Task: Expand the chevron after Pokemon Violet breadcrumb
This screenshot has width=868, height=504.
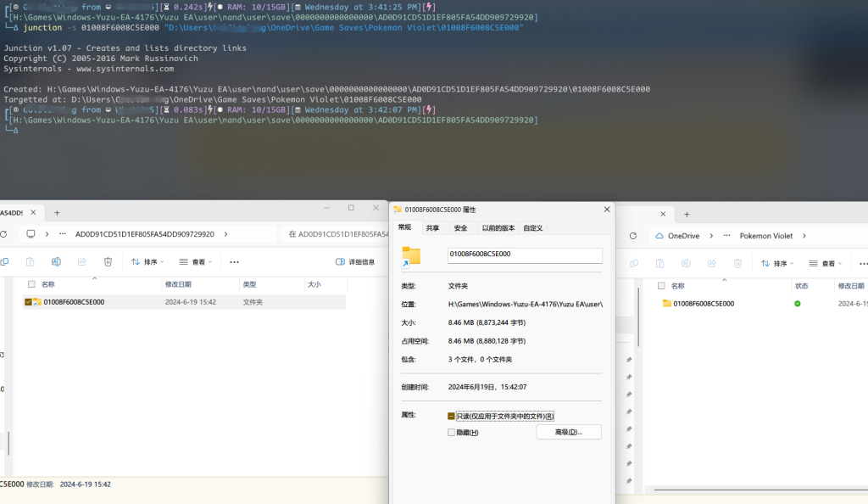Action: click(804, 236)
